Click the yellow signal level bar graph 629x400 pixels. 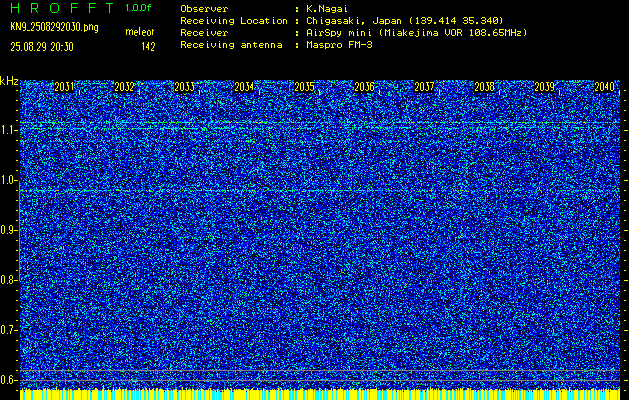[320, 394]
